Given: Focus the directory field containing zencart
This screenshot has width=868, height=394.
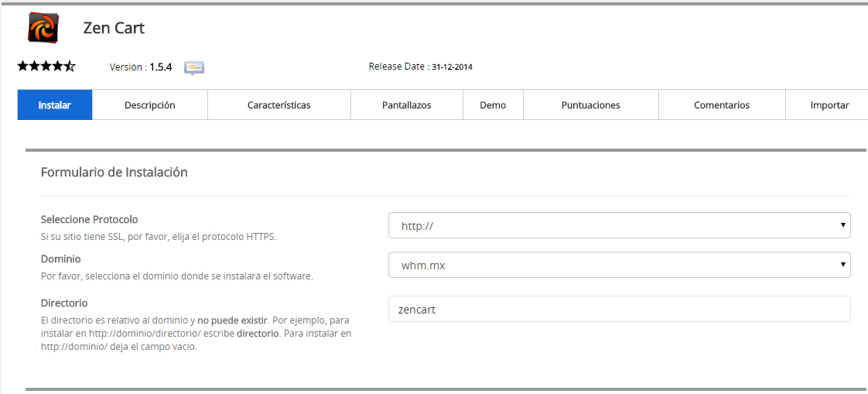Looking at the screenshot, I should tap(619, 309).
